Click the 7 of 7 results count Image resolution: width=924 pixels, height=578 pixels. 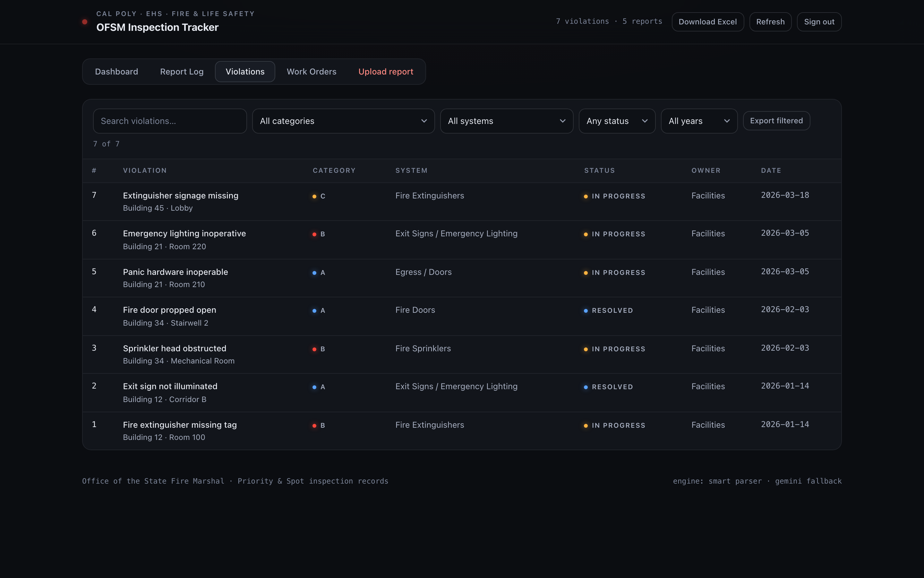tap(106, 144)
